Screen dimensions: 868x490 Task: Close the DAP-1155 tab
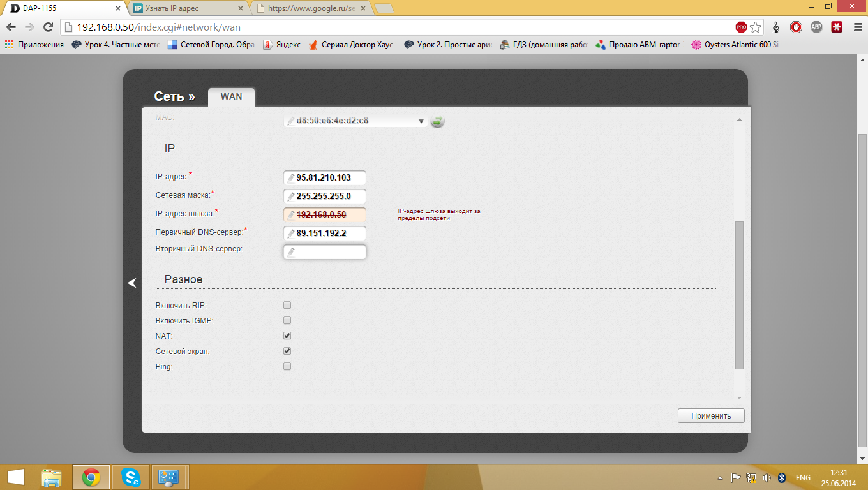[x=119, y=9]
